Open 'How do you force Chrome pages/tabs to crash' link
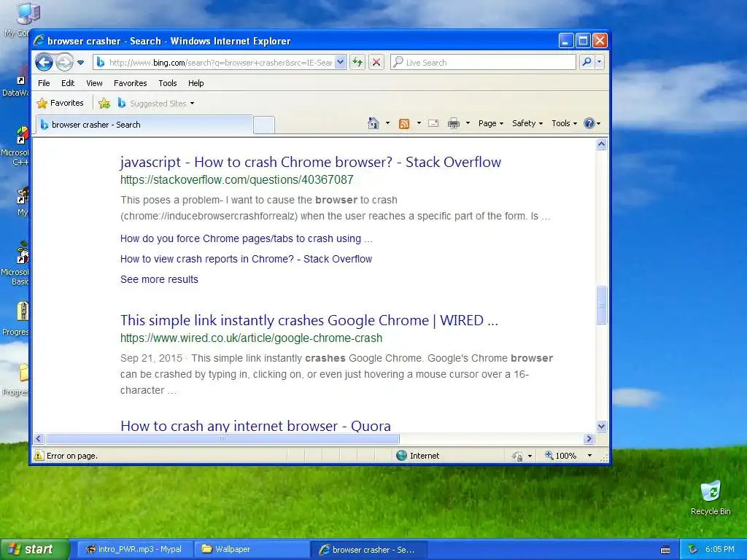The image size is (747, 560). point(247,238)
